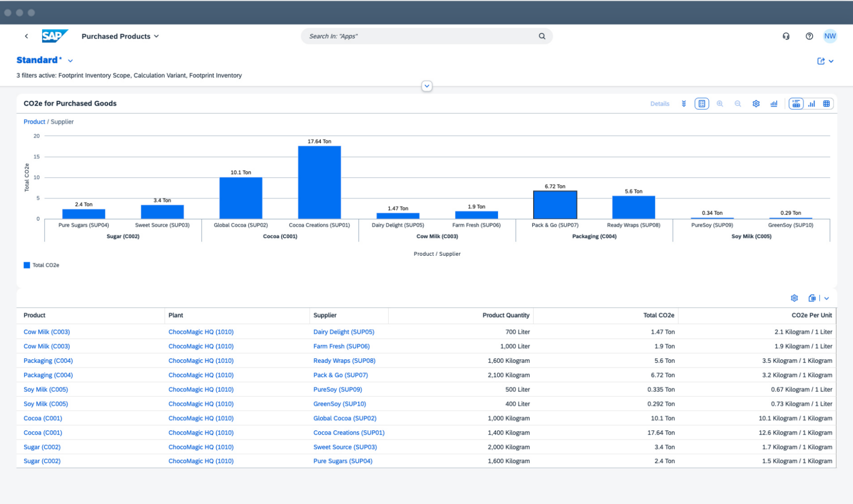This screenshot has width=853, height=504.
Task: Open table settings gear icon
Action: [x=794, y=298]
